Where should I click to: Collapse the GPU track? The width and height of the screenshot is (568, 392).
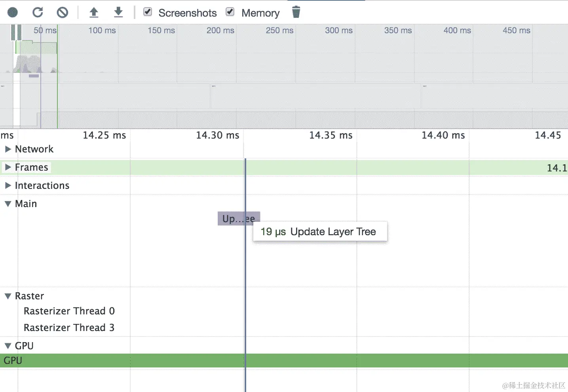coord(8,346)
